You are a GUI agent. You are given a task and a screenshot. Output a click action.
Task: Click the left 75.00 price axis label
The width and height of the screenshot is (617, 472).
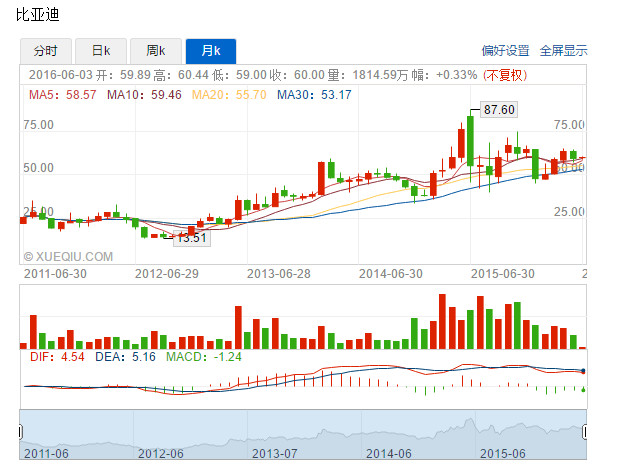(x=38, y=125)
